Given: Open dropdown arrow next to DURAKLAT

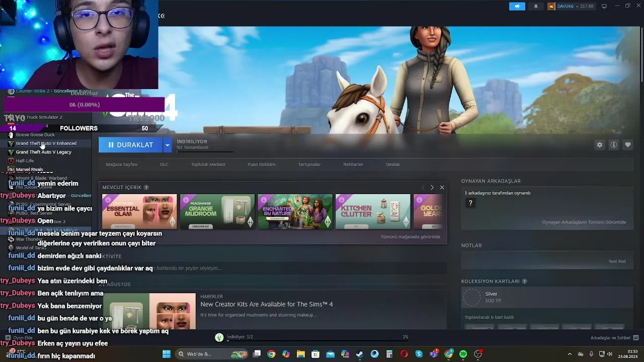Looking at the screenshot, I should click(168, 145).
